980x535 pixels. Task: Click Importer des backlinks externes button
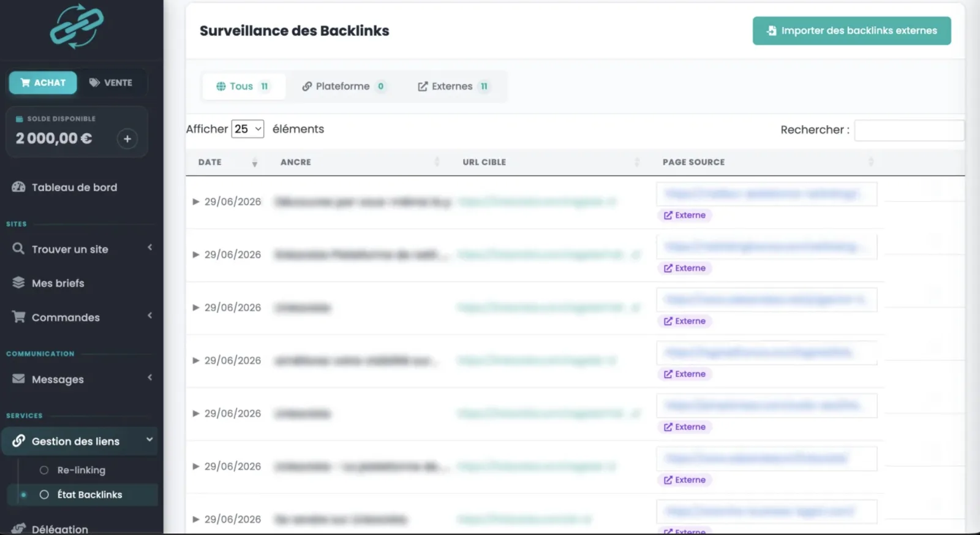tap(851, 31)
